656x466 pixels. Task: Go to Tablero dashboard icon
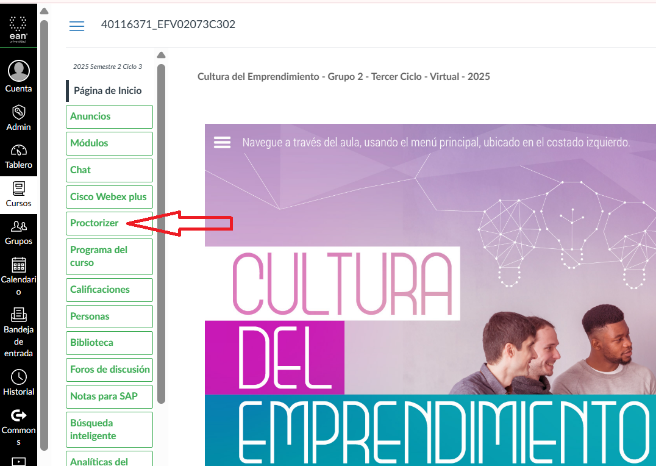18,151
